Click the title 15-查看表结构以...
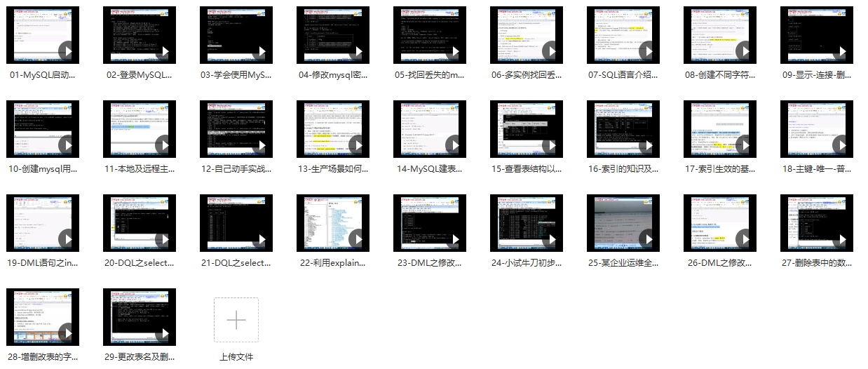The height and width of the screenshot is (369, 868). 527,168
